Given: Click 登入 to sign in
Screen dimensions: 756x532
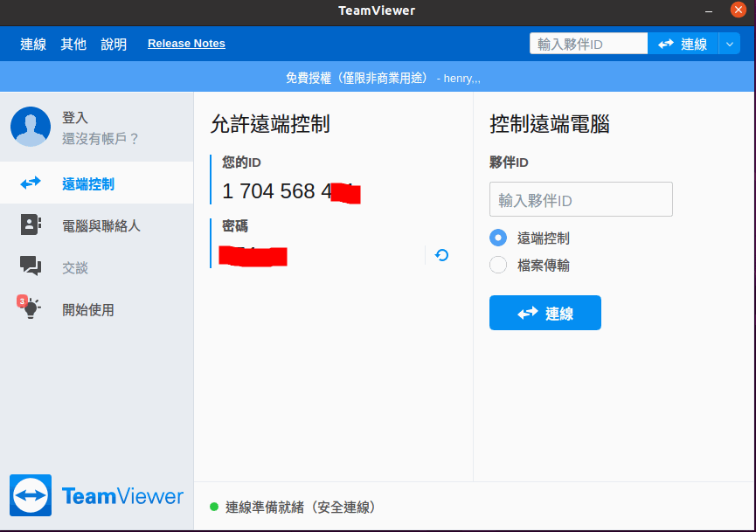Looking at the screenshot, I should [x=75, y=117].
